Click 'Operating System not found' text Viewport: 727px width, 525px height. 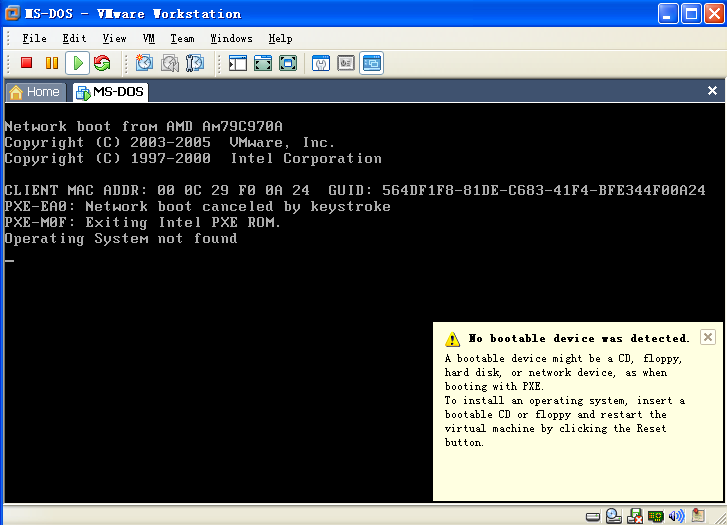(x=121, y=238)
